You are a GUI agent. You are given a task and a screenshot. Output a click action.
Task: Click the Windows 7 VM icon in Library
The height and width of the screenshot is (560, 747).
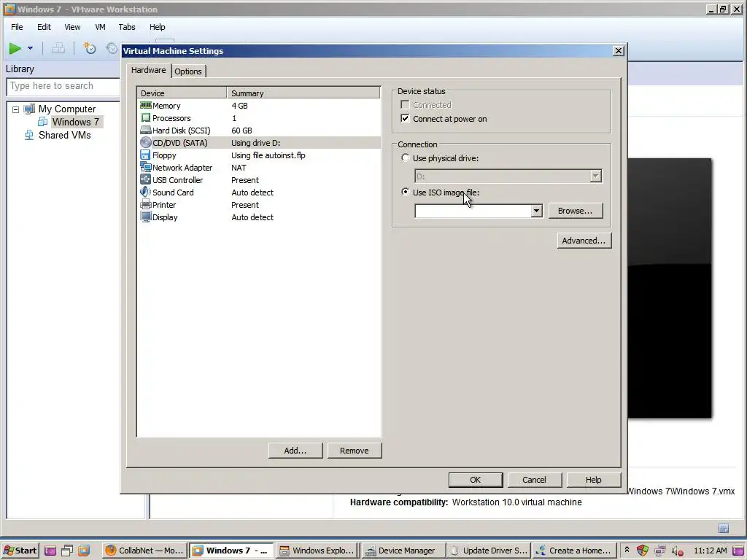click(x=42, y=122)
